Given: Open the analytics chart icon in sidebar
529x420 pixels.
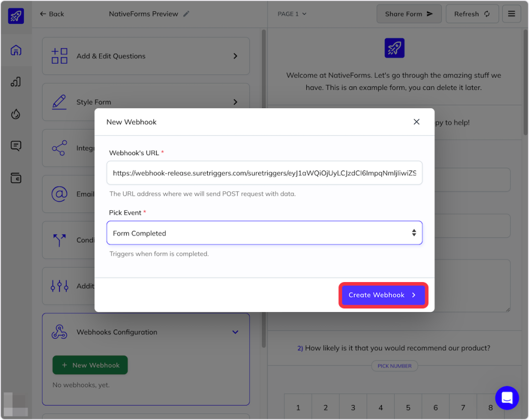Looking at the screenshot, I should (x=16, y=82).
